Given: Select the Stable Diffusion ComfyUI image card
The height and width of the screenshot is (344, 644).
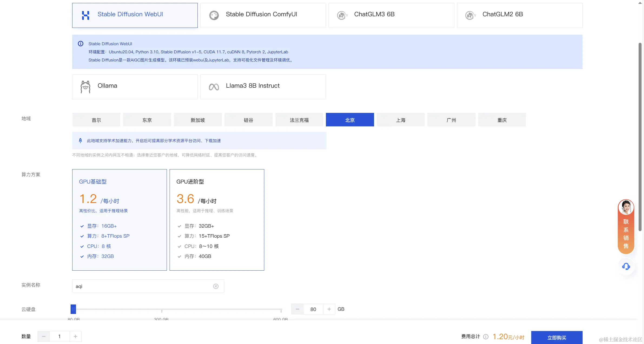Looking at the screenshot, I should [x=263, y=15].
